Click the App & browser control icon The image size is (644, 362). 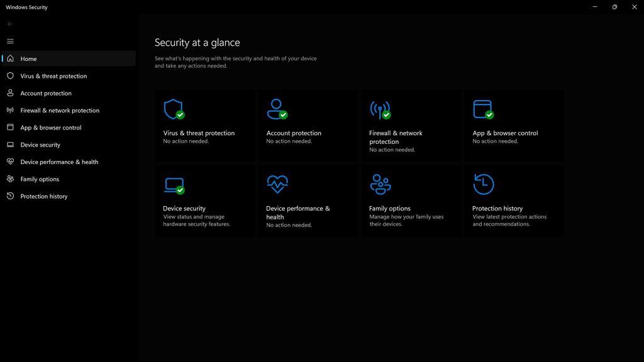point(484,109)
